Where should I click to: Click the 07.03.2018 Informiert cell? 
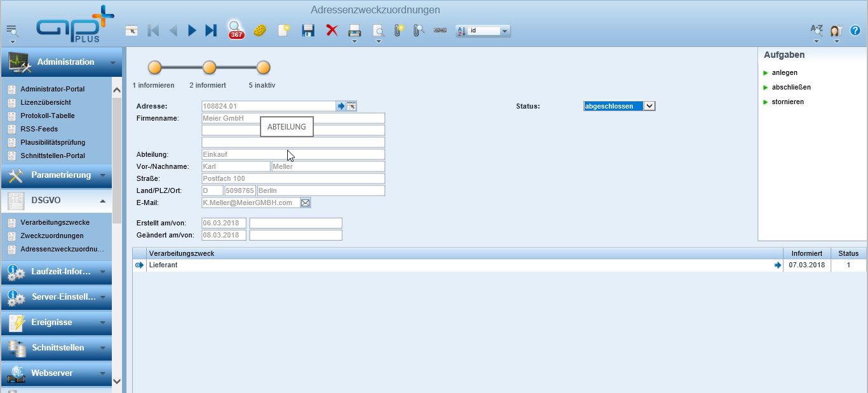pyautogui.click(x=807, y=265)
